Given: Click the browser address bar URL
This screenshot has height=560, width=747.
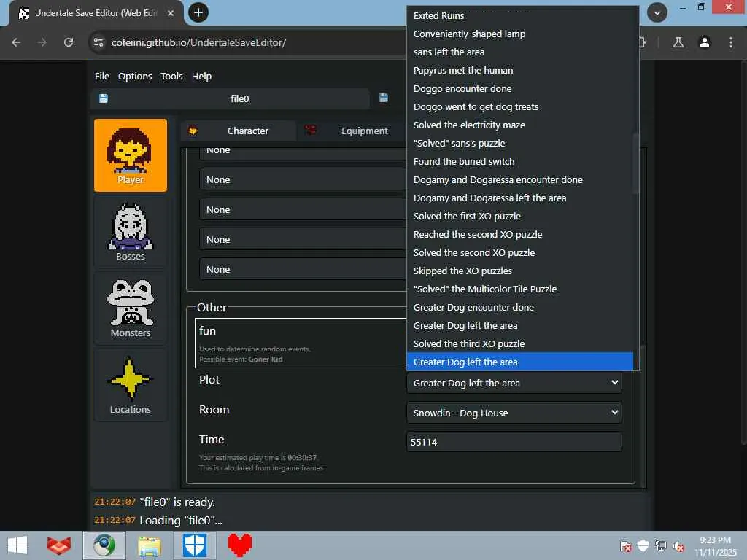Looking at the screenshot, I should click(x=198, y=42).
